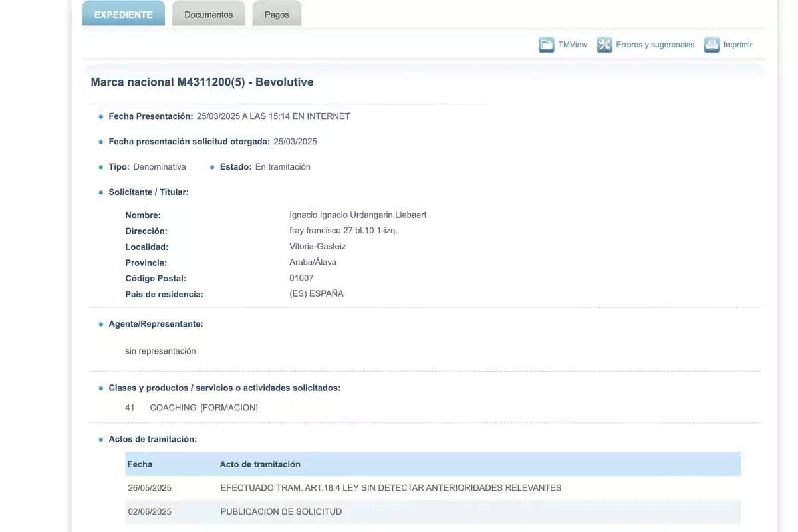Image resolution: width=798 pixels, height=532 pixels.
Task: Click the Acto de tramitación column header
Action: pos(260,464)
